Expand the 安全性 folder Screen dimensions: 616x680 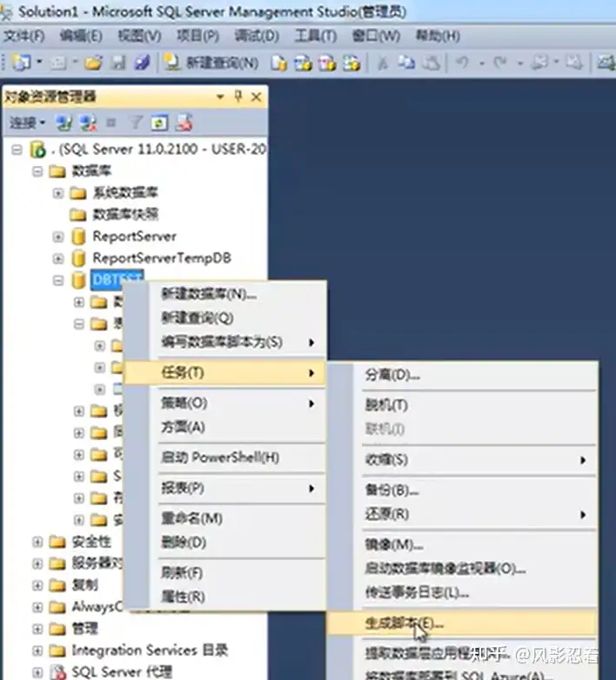37,542
